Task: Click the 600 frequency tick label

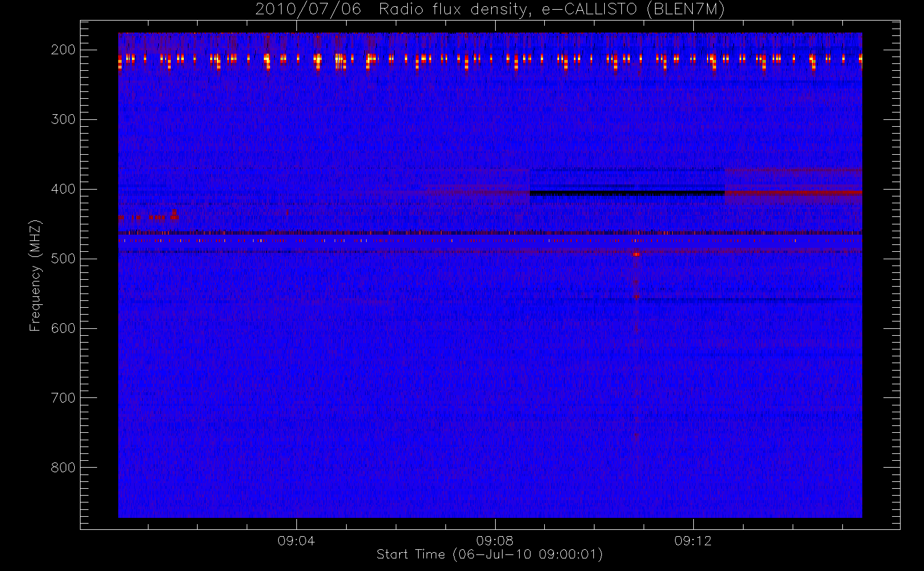Action: click(x=63, y=328)
